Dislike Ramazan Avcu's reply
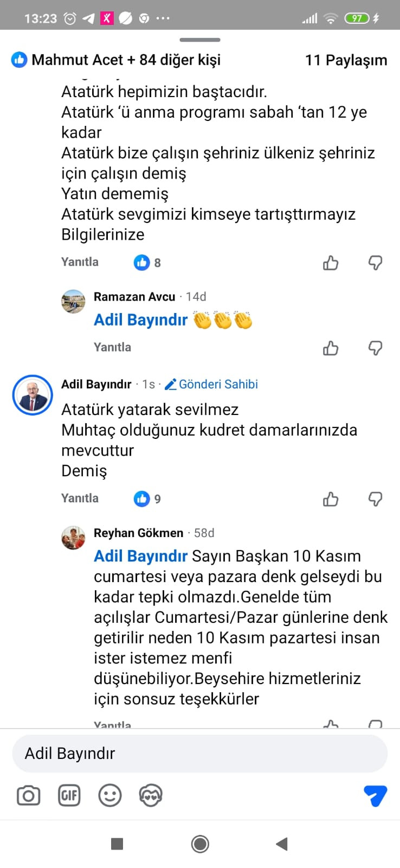Screen dimensions: 400x868 click(375, 348)
